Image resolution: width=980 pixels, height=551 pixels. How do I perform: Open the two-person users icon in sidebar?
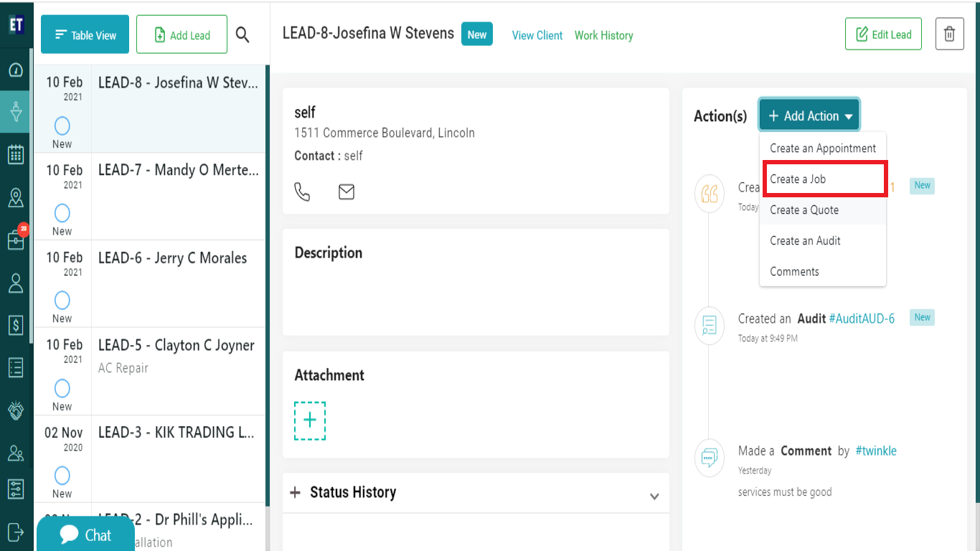[16, 453]
